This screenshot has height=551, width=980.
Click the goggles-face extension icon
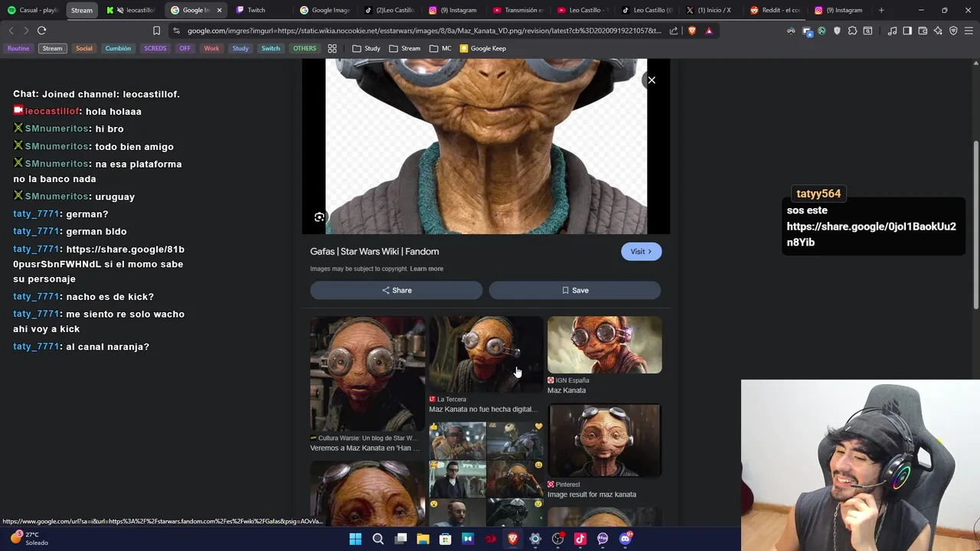point(791,31)
